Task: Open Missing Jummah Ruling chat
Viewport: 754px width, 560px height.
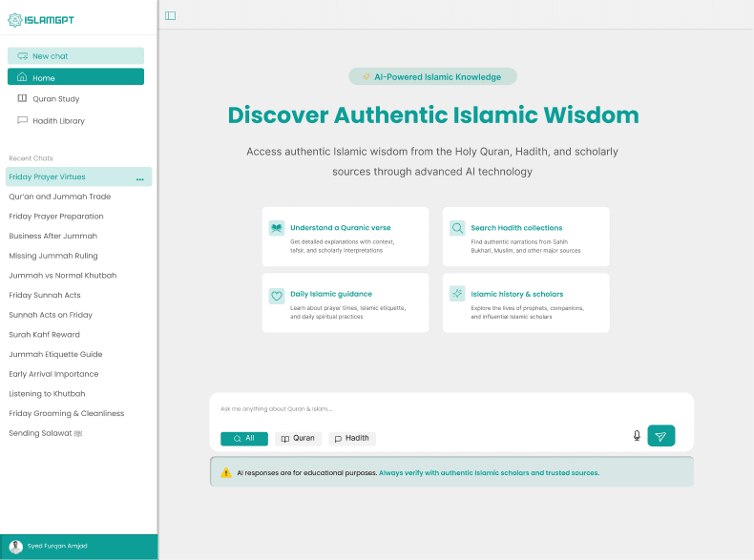Action: pos(53,256)
